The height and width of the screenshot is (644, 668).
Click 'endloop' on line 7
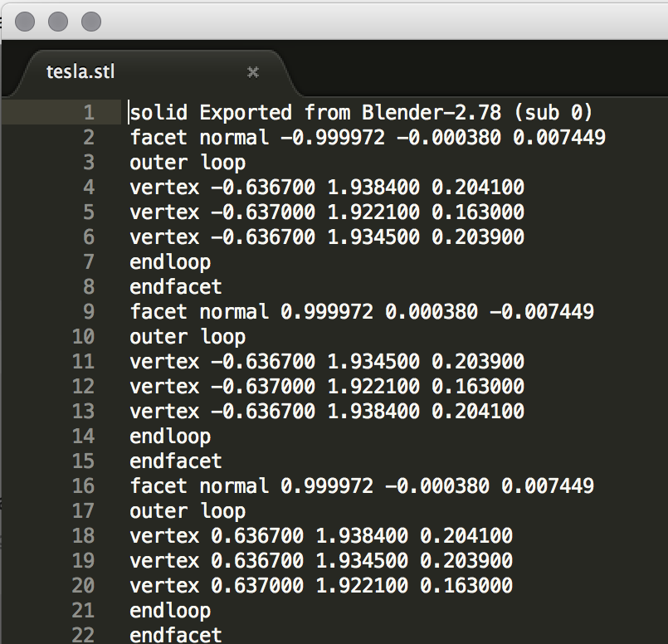[x=170, y=262]
